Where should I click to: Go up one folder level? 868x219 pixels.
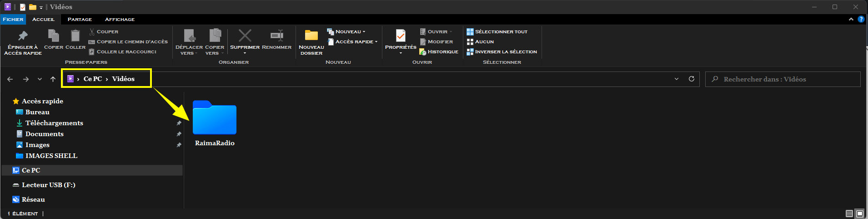click(53, 79)
